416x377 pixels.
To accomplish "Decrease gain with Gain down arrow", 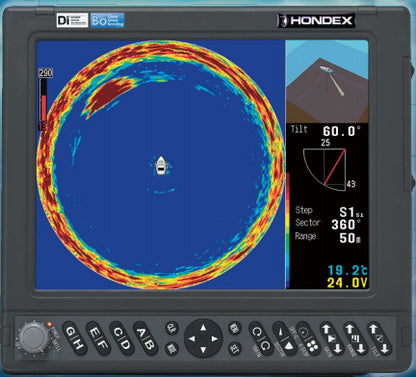I will (337, 348).
